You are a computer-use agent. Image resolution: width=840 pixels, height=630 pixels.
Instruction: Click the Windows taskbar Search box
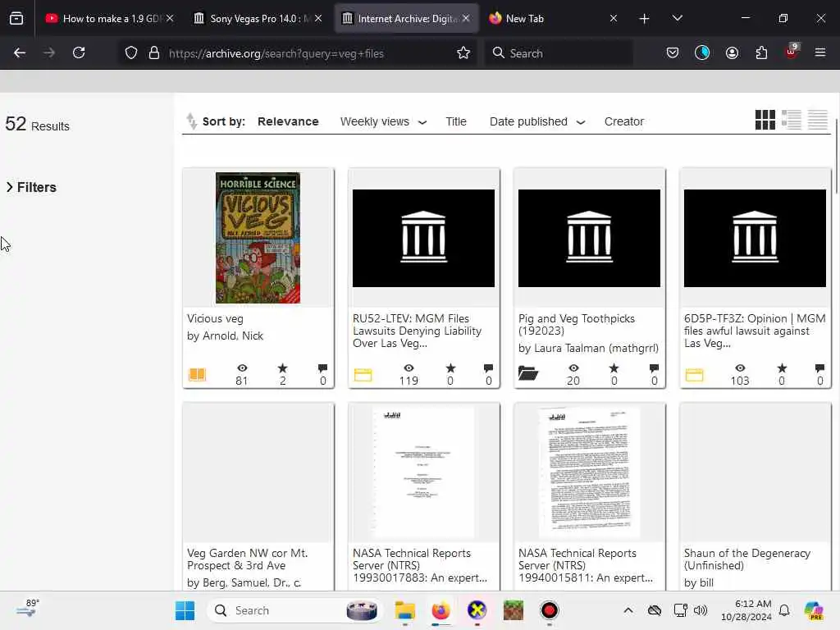click(294, 610)
